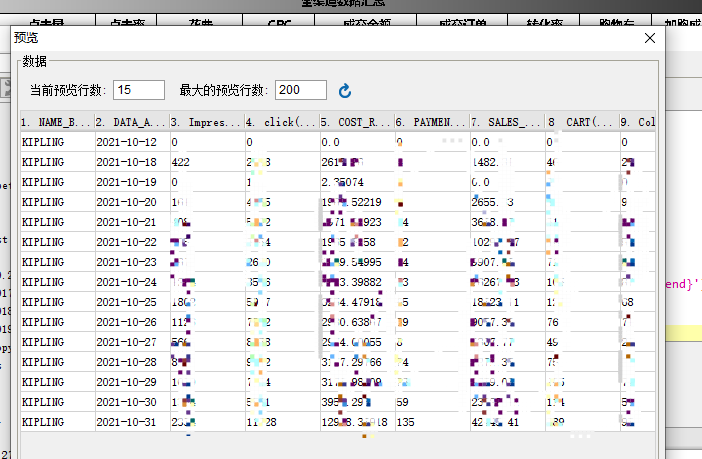Select payment value 135 in 2021-10-31 row

[433, 422]
